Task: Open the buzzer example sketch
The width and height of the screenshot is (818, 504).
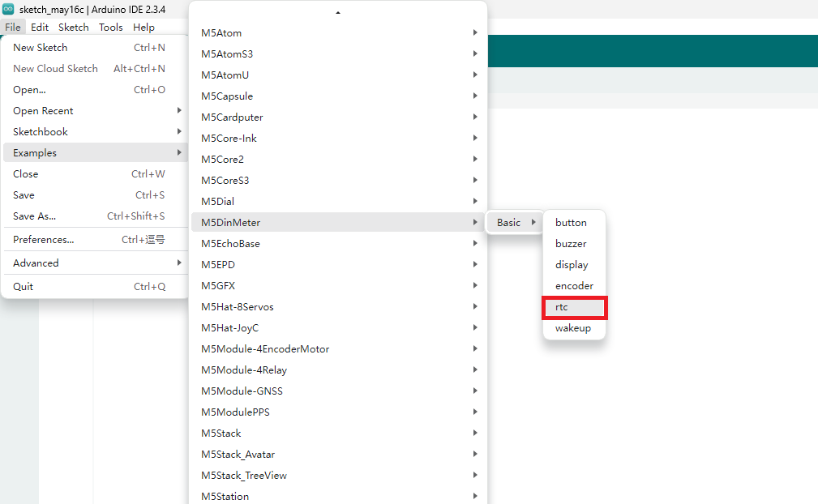Action: [574, 243]
